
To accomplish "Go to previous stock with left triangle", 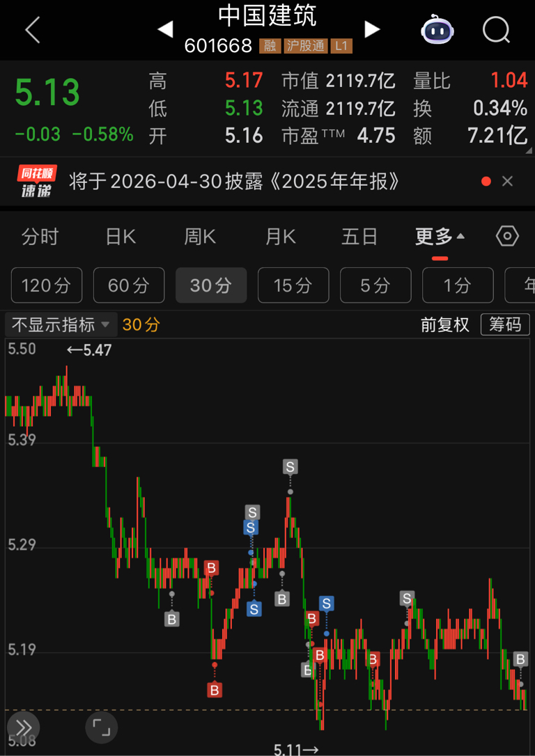I will tap(166, 30).
